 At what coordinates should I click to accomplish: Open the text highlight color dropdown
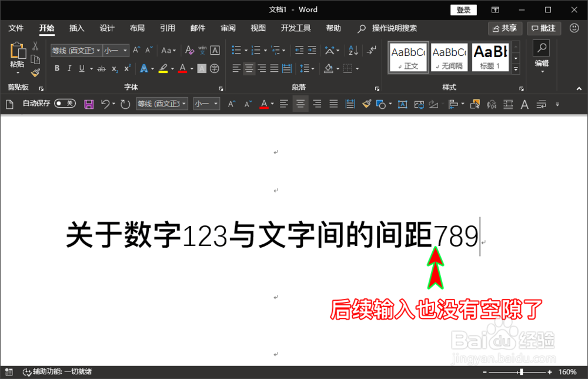172,69
